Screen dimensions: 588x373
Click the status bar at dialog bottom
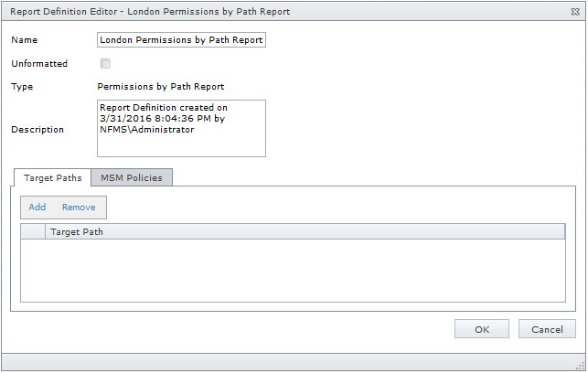(293, 361)
